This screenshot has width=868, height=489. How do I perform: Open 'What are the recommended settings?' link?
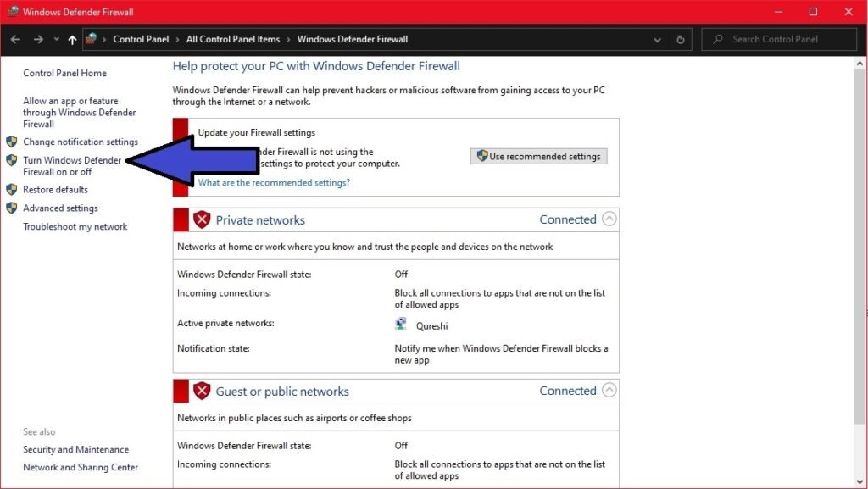(274, 182)
